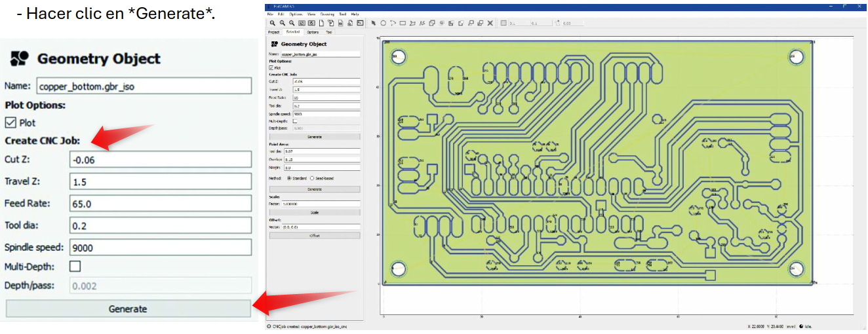Click the Update Geometry toolbar icon
868x334 pixels.
click(341, 23)
